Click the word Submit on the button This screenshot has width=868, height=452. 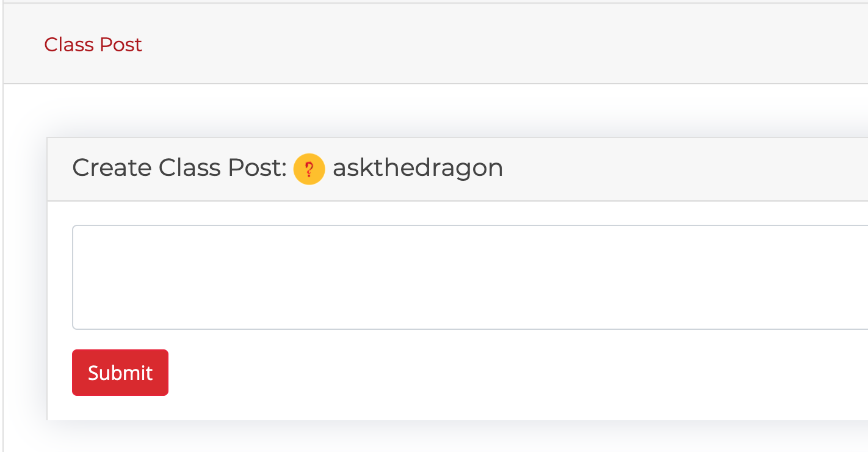(120, 373)
